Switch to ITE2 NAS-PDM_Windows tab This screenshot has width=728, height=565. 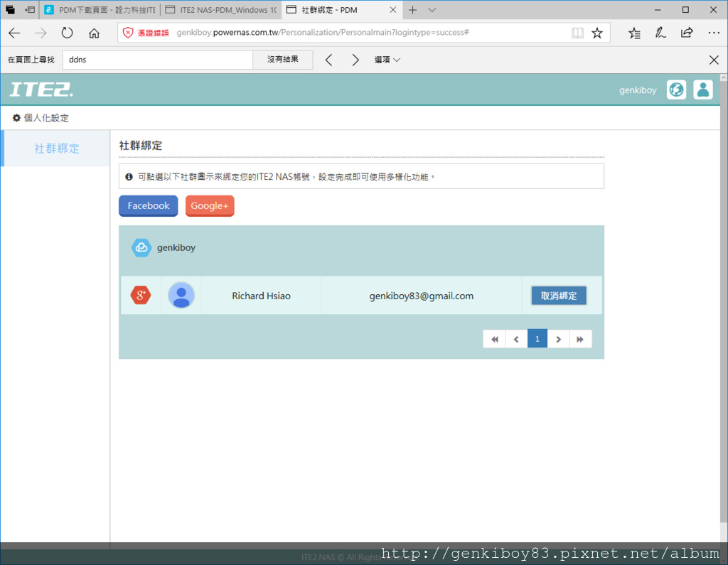(220, 10)
